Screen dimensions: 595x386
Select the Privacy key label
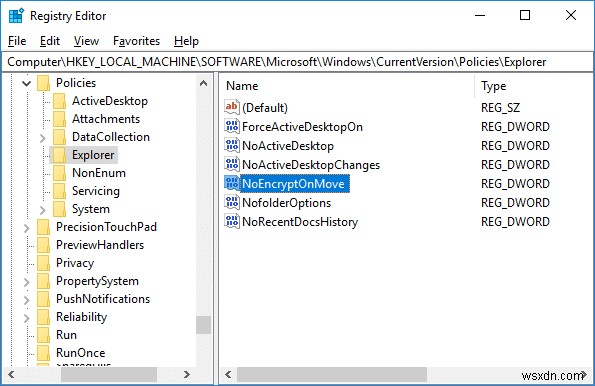click(x=75, y=263)
